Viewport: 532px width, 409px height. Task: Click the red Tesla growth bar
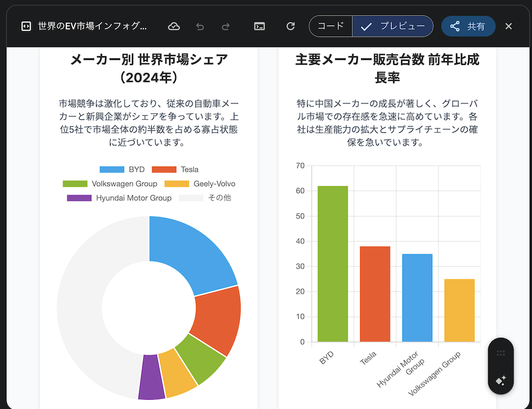[x=375, y=294]
